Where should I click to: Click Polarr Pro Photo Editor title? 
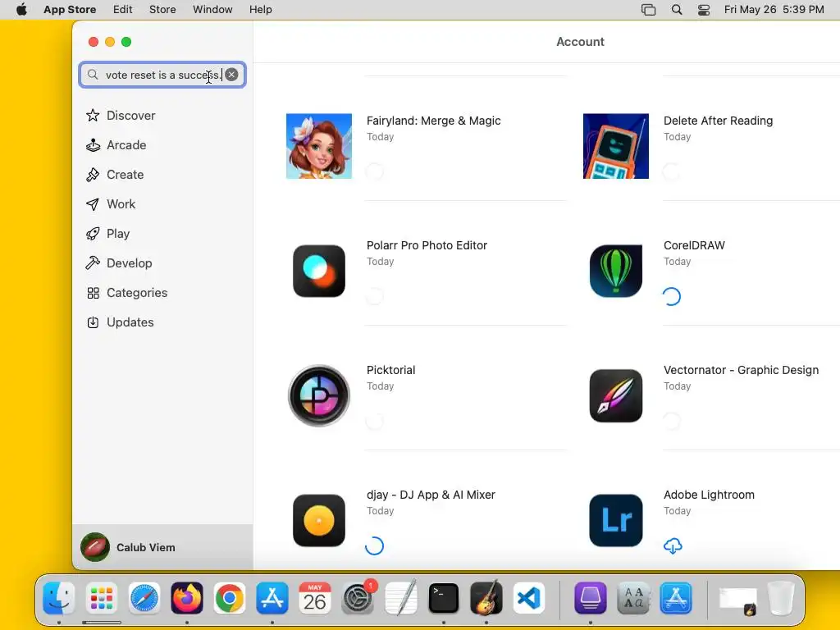427,245
